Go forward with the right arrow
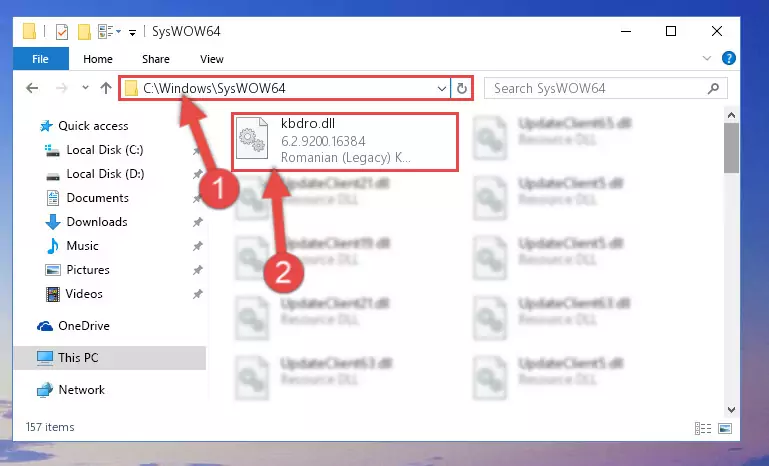The image size is (769, 466). point(62,88)
